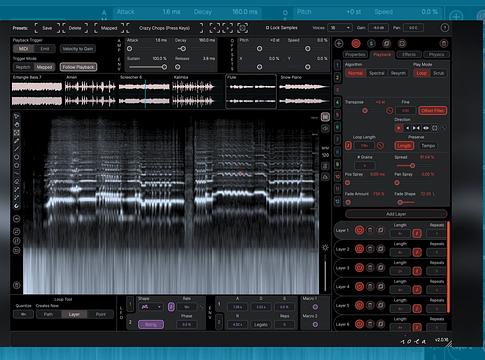This screenshot has height=360, width=485.
Task: Open the help question mark icon
Action: [445, 28]
